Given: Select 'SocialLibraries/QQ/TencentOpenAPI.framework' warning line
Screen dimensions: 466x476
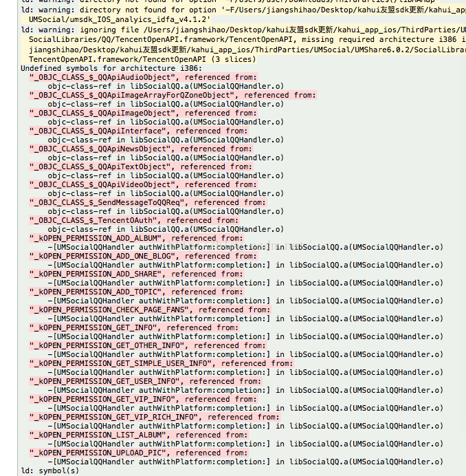Looking at the screenshot, I should pyautogui.click(x=247, y=40).
